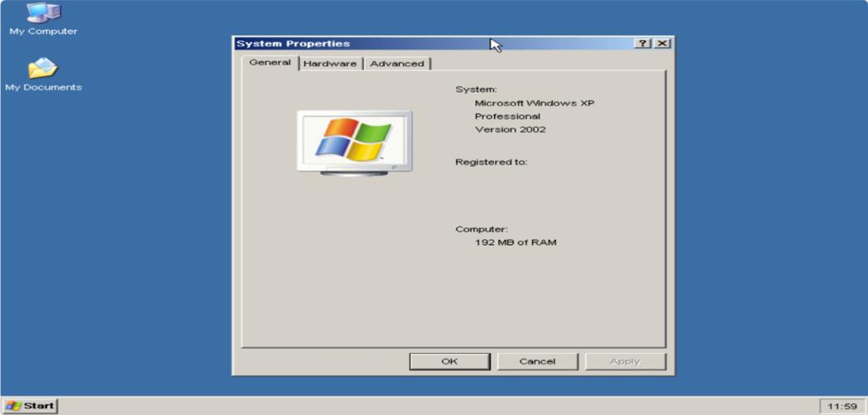Click the 'Computer:' label
The image size is (868, 415).
click(x=481, y=229)
